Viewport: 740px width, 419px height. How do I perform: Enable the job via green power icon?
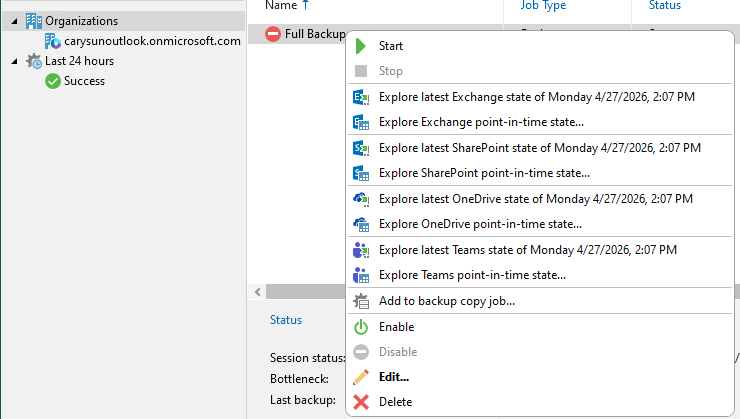click(361, 327)
